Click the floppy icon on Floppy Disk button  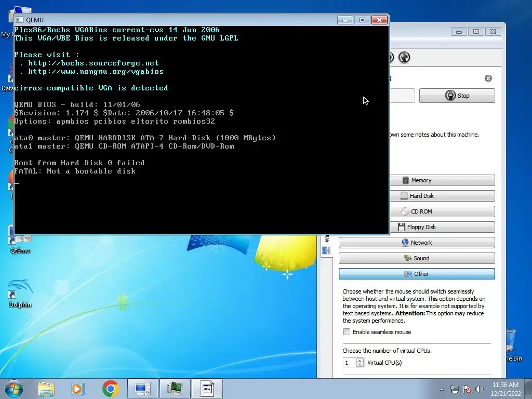pos(402,227)
